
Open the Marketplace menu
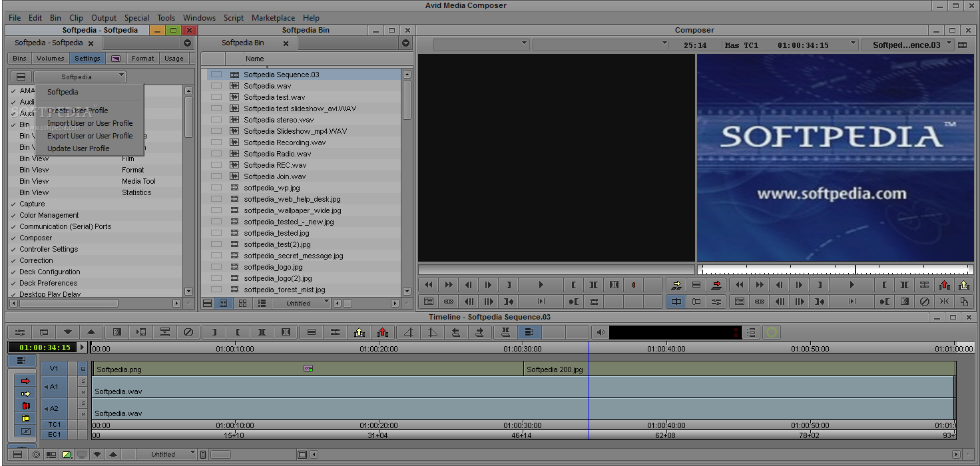274,18
